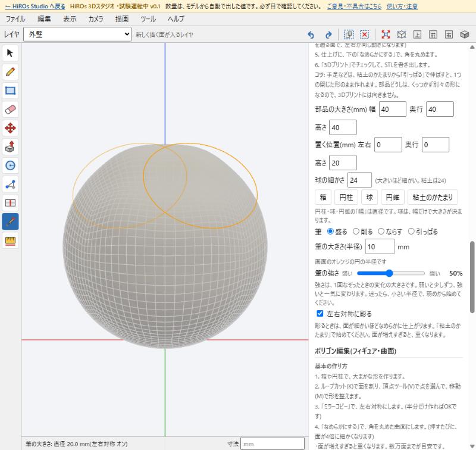Image resolution: width=476 pixels, height=450 pixels.
Task: Open the ツール menu
Action: point(148,19)
